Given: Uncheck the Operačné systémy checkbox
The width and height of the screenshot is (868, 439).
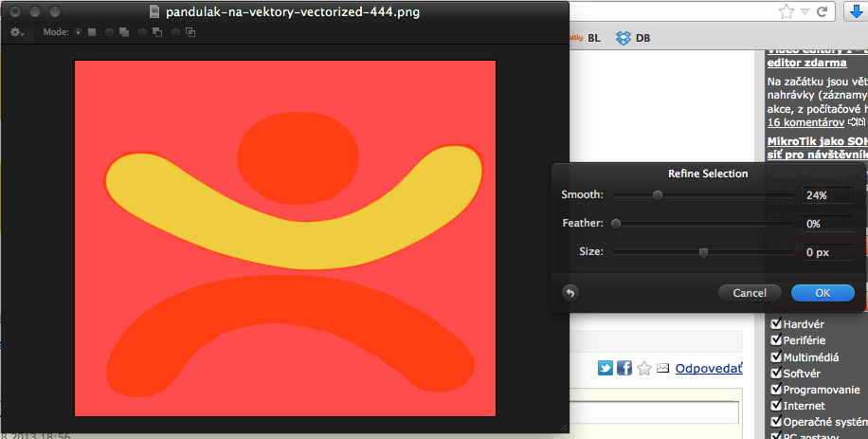Looking at the screenshot, I should (x=776, y=421).
